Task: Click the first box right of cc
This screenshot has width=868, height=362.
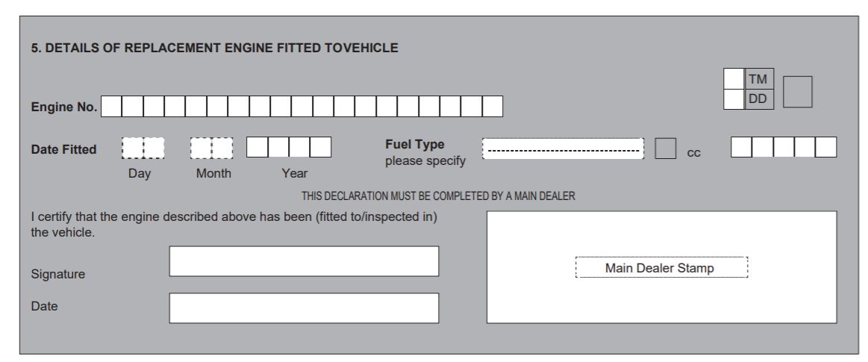Action: (x=742, y=148)
